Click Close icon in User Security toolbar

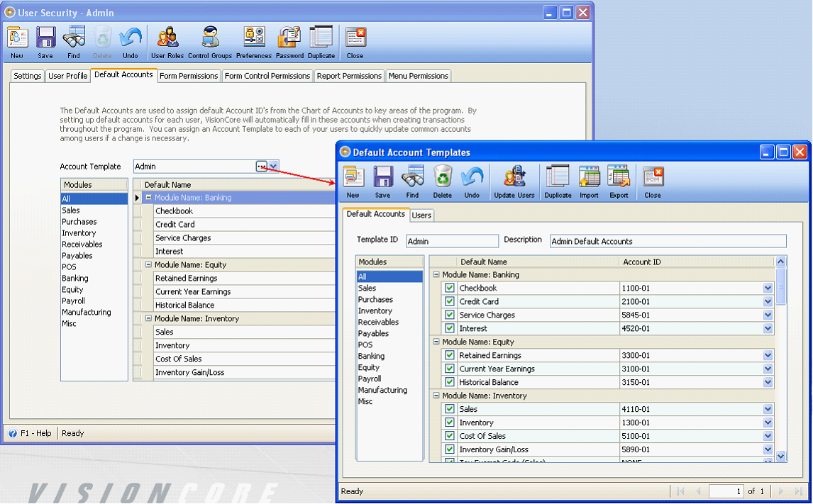[355, 38]
